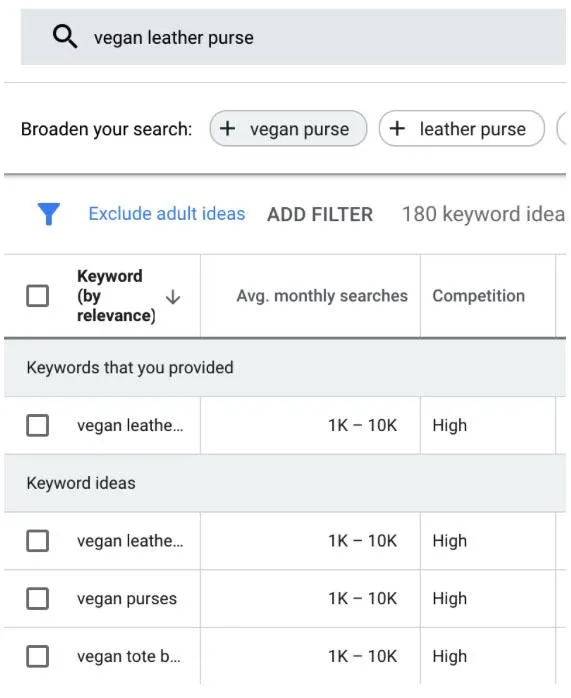This screenshot has height=698, width=571.
Task: Click the search magnifier icon
Action: point(65,37)
